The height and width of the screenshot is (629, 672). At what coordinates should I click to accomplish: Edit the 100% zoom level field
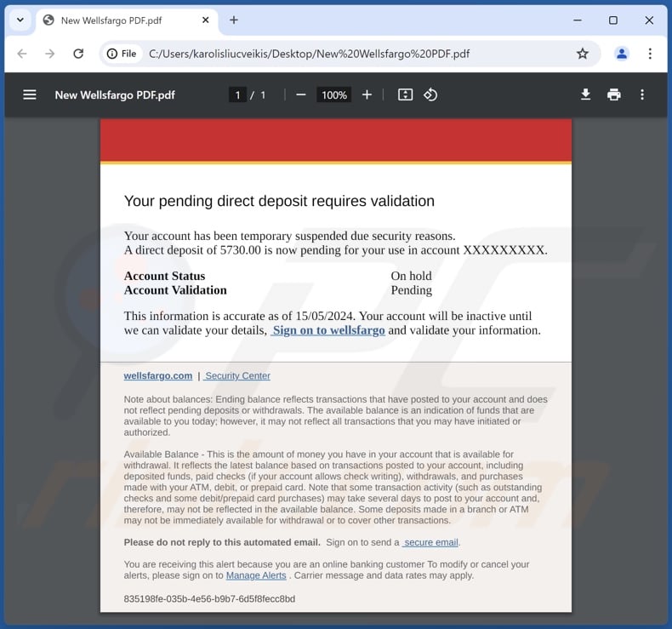point(333,94)
